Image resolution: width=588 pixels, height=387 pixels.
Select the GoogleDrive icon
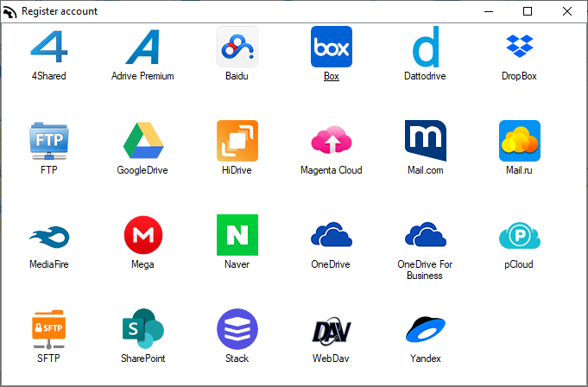pyautogui.click(x=142, y=141)
